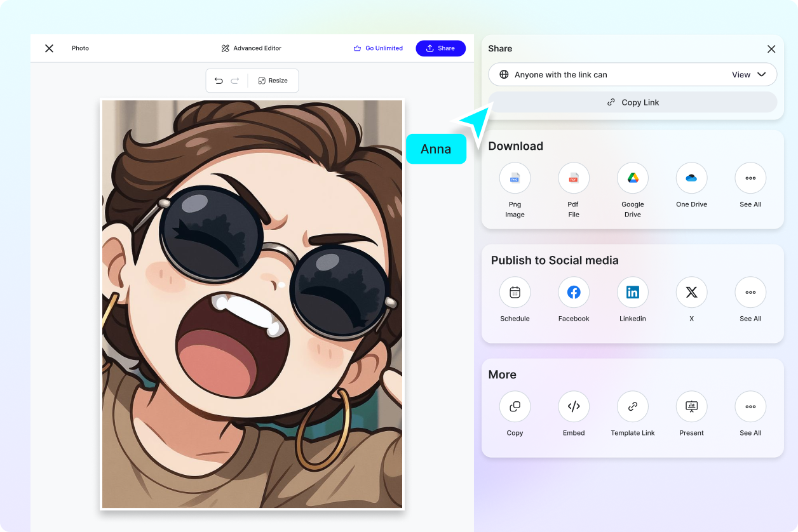Expand See All social media options

tap(750, 293)
